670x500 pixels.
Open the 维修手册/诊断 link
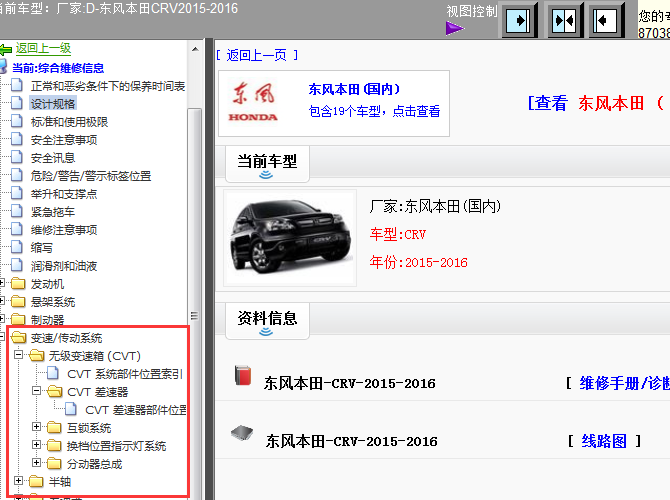(624, 383)
